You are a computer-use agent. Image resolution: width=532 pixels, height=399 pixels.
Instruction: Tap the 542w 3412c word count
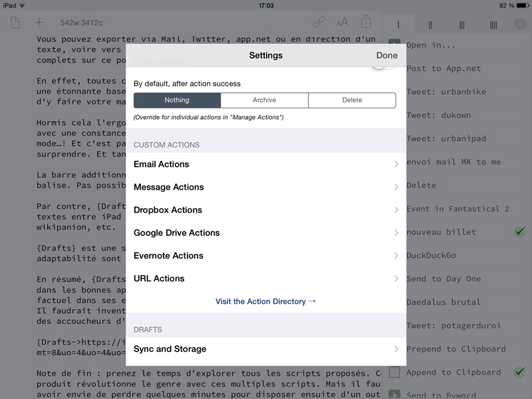[x=81, y=23]
